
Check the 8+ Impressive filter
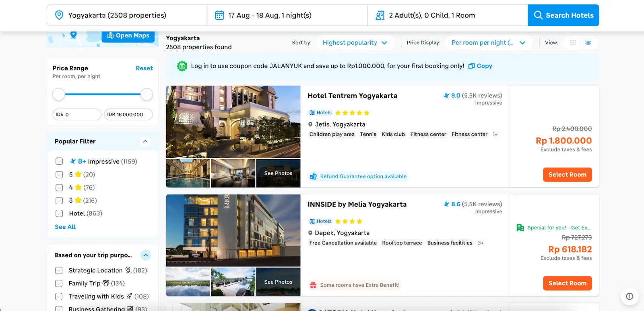(59, 161)
